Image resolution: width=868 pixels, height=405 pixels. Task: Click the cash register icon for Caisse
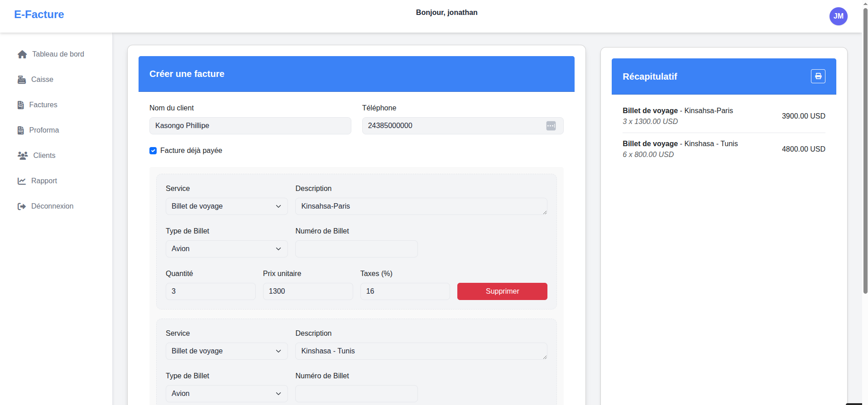point(22,80)
